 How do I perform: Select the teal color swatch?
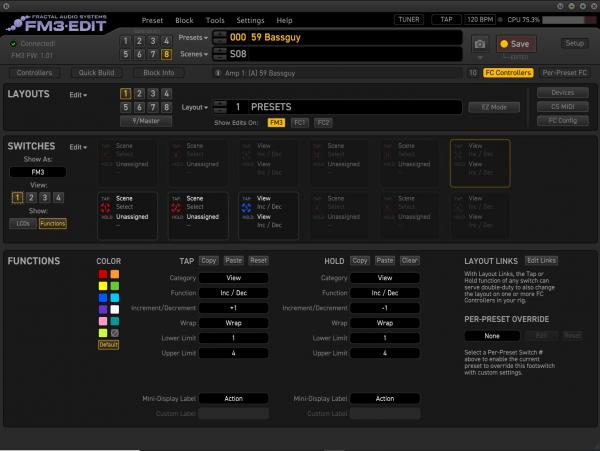[115, 321]
